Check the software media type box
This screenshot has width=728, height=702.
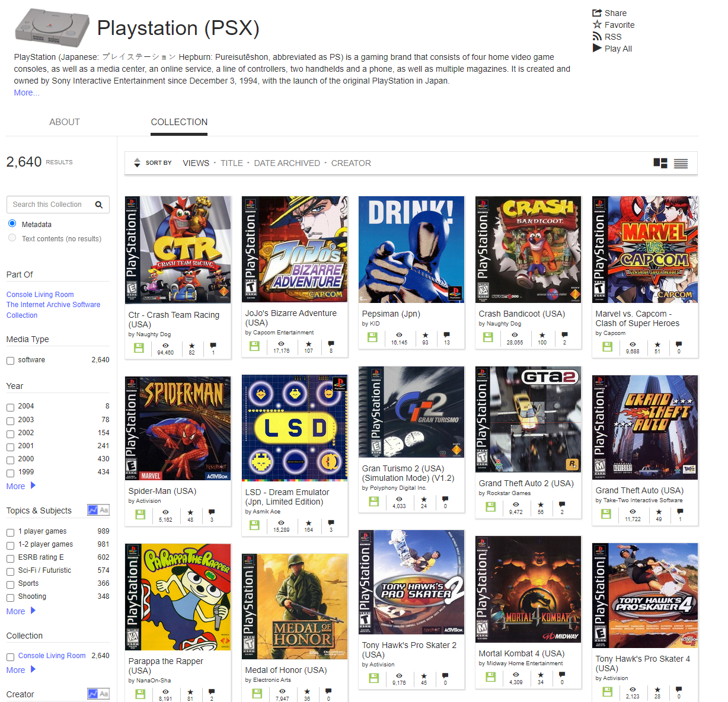(x=10, y=360)
